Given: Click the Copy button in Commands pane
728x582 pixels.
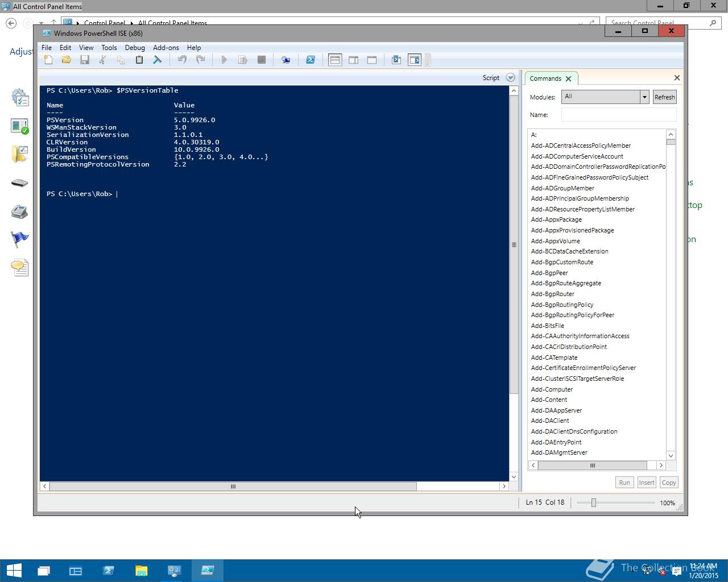Looking at the screenshot, I should (669, 483).
